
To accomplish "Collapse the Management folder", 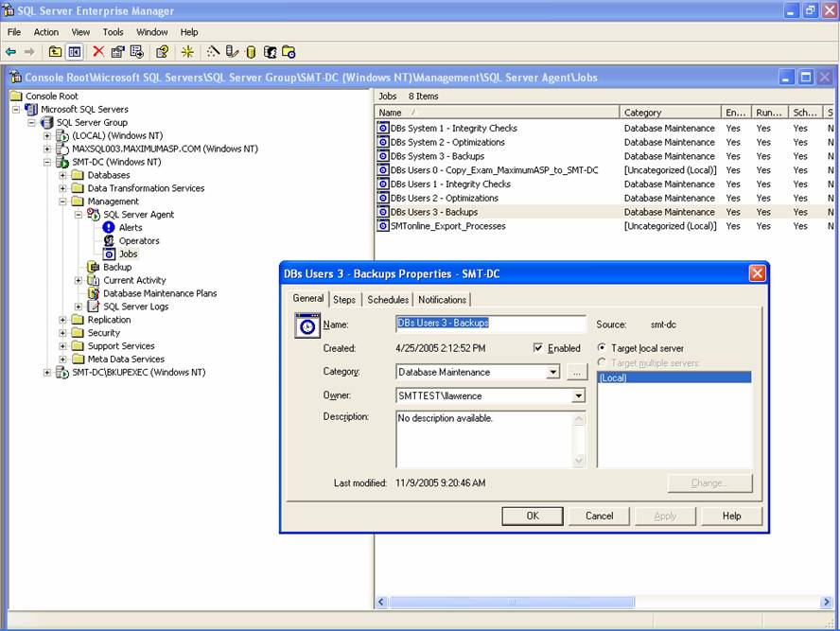I will (x=62, y=202).
